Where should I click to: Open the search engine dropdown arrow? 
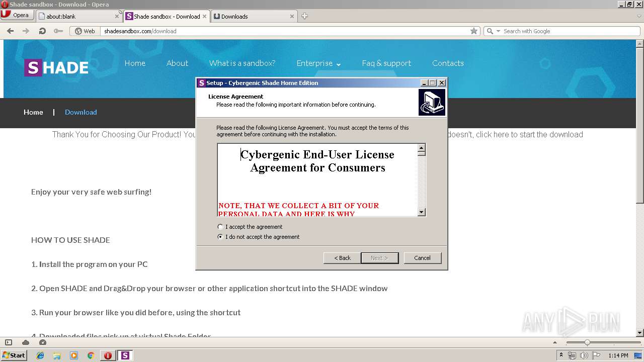(498, 31)
